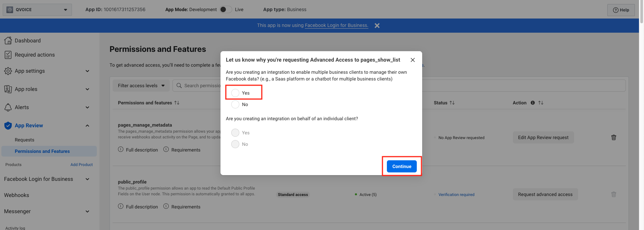Expand the Messenger product menu
Image resolution: width=644 pixels, height=230 pixels.
pos(87,211)
